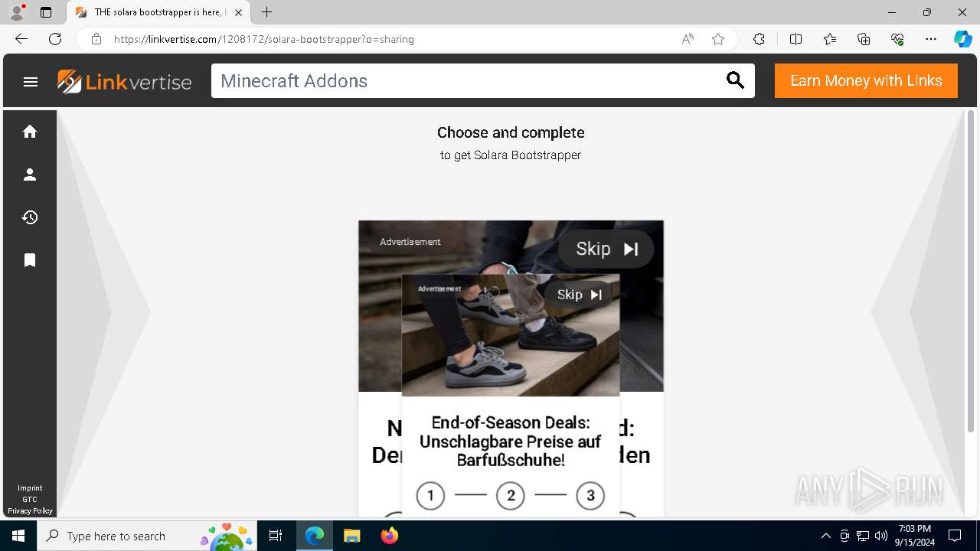Open the Copilot sidebar
980x551 pixels.
(x=962, y=39)
